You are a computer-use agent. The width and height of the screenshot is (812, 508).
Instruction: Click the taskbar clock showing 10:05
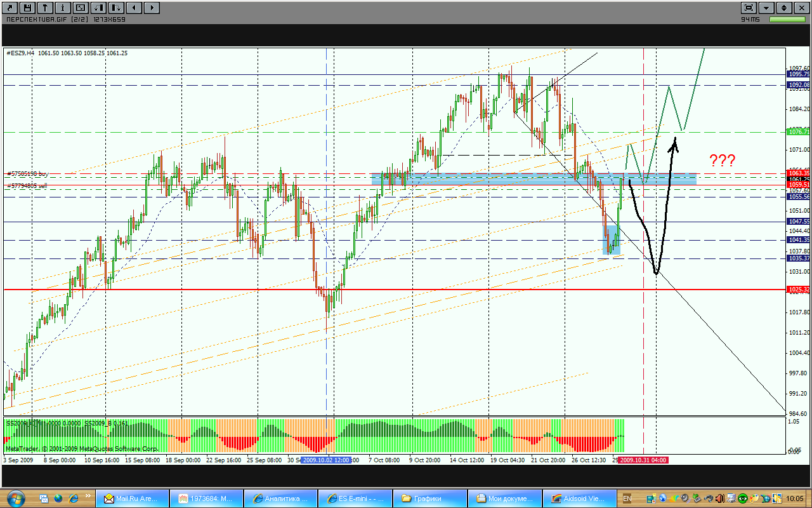pos(794,498)
